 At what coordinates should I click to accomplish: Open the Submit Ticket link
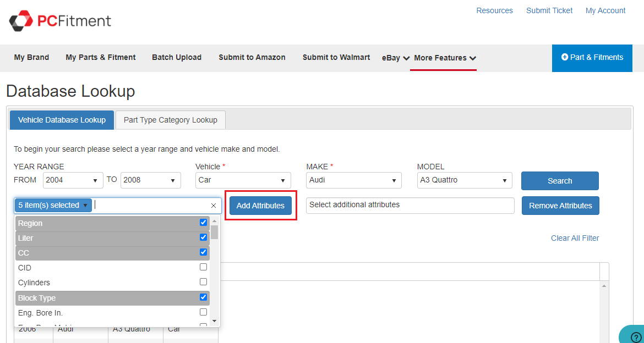point(549,10)
